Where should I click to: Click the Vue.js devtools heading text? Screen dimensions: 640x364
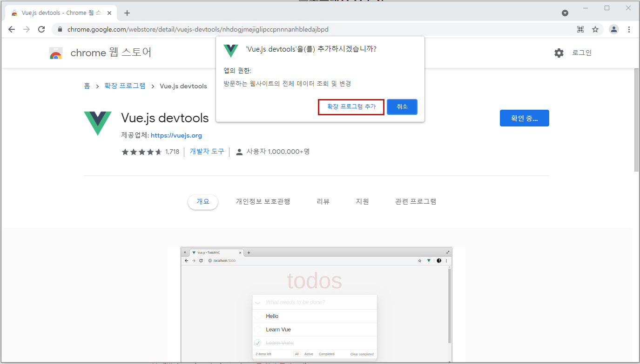165,118
